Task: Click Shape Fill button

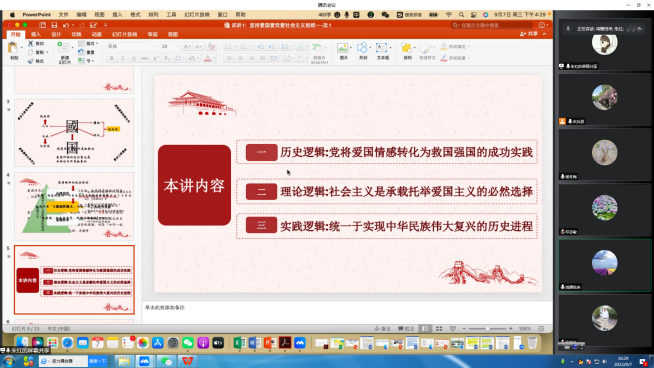Action: pos(455,46)
